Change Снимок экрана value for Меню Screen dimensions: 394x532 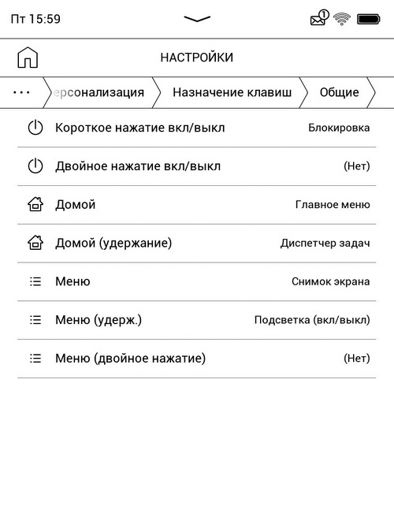(x=330, y=281)
